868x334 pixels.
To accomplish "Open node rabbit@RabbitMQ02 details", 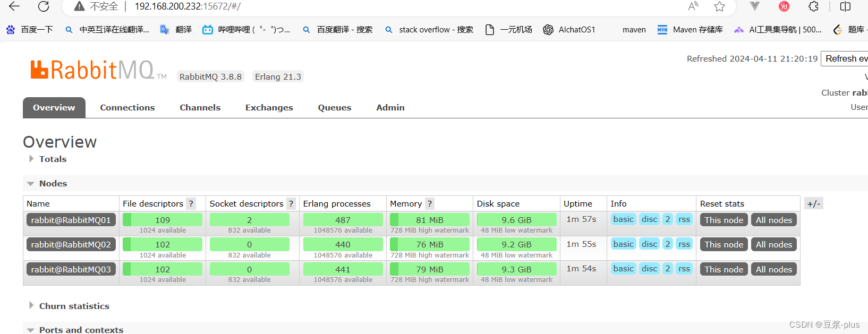I will tap(71, 244).
